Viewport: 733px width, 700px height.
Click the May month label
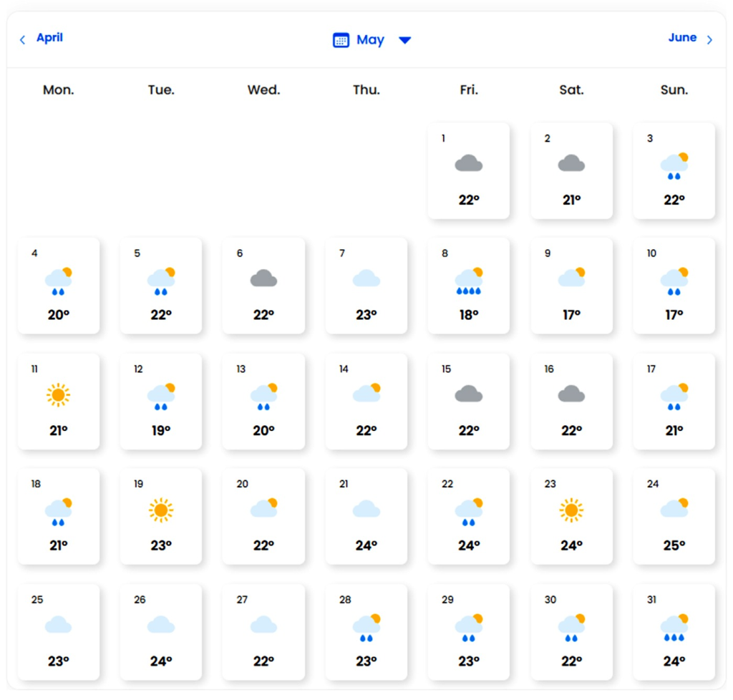(370, 40)
